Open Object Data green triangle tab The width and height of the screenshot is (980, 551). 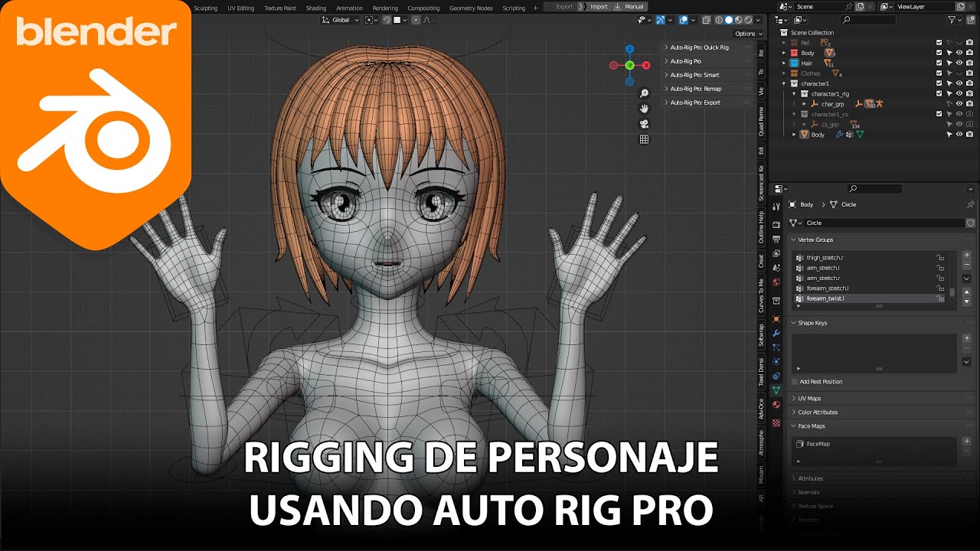(776, 390)
